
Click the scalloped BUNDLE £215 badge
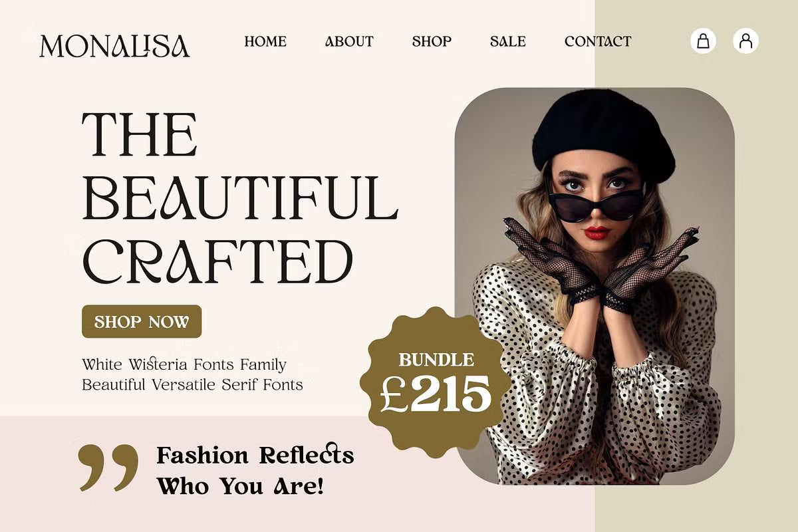point(436,382)
